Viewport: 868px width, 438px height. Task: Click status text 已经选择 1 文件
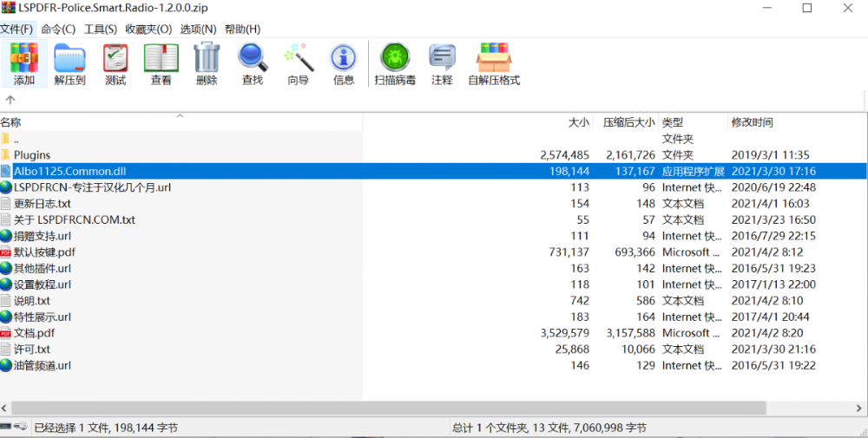(73, 428)
